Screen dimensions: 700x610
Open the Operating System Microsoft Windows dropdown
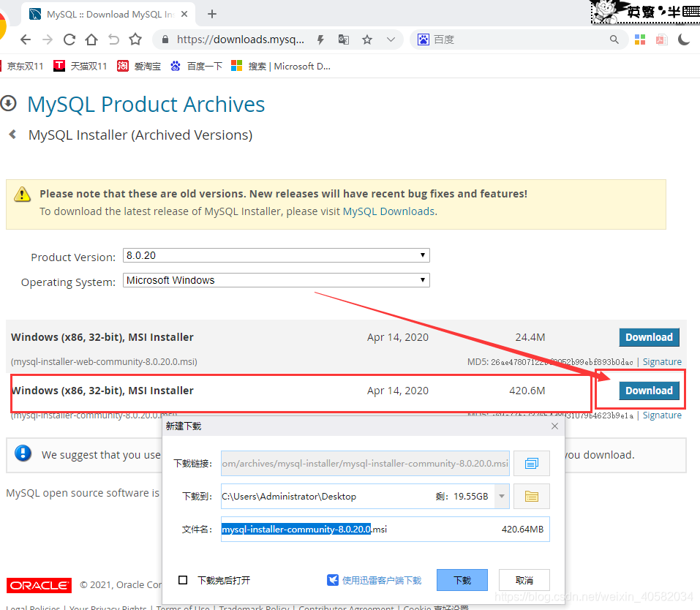tap(276, 280)
